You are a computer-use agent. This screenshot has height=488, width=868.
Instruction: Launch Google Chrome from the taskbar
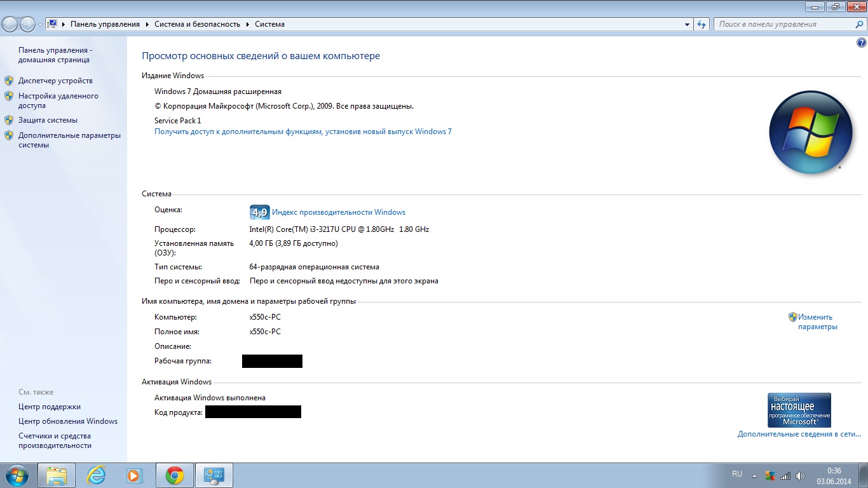pyautogui.click(x=175, y=475)
